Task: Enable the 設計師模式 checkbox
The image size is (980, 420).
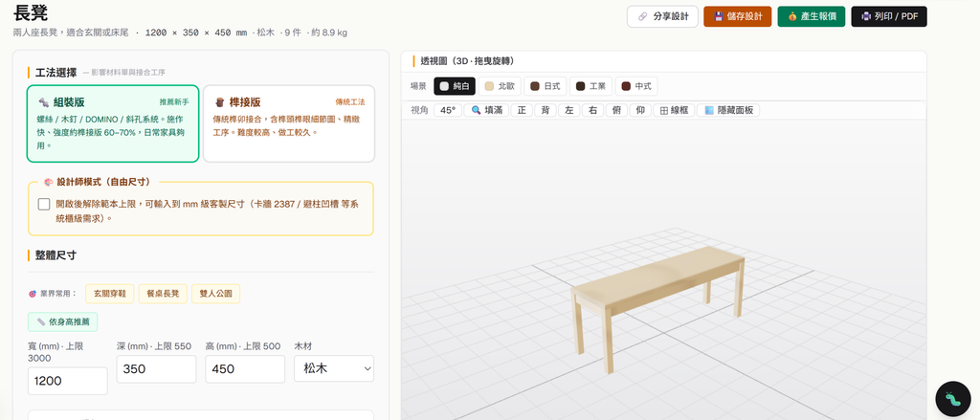Action: tap(44, 205)
